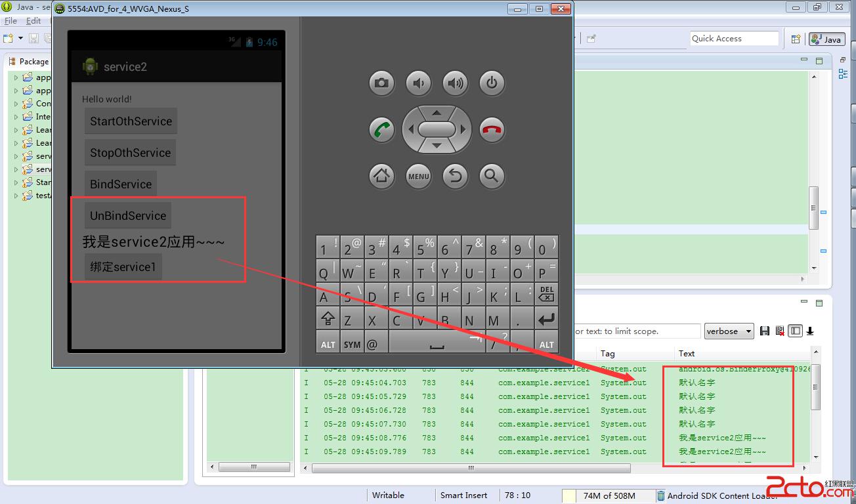
Task: Click the Android SDK Content Loader trash icon
Action: 660,496
